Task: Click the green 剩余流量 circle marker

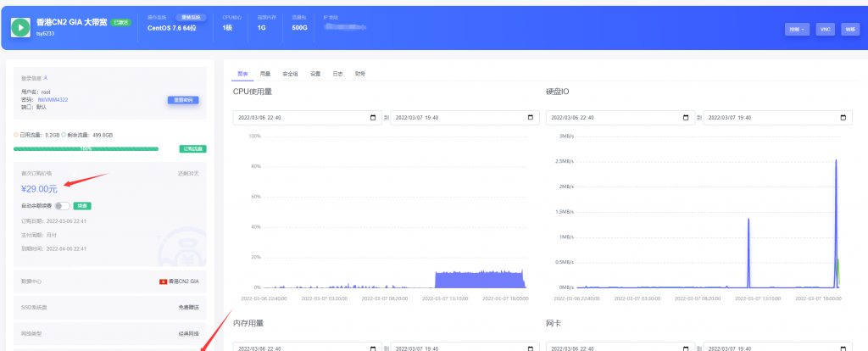Action: pyautogui.click(x=64, y=135)
